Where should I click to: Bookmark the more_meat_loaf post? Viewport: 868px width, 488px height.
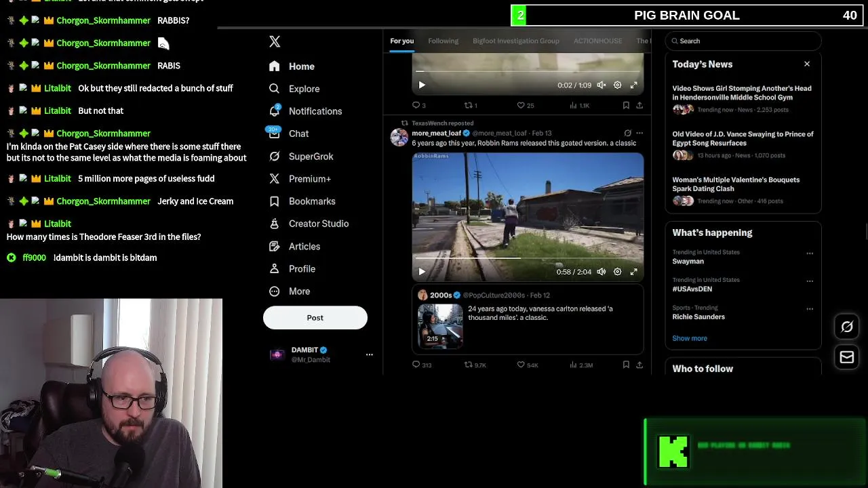coord(626,365)
